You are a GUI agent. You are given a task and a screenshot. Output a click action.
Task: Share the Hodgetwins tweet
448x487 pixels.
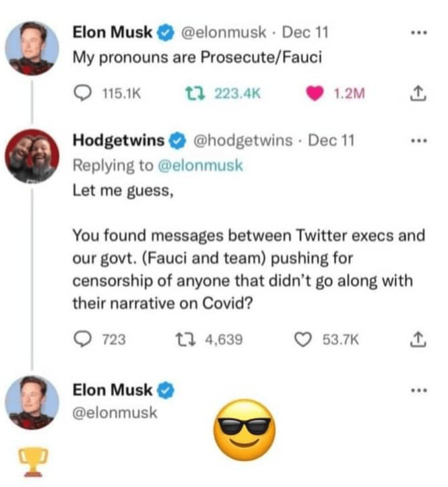pyautogui.click(x=419, y=340)
